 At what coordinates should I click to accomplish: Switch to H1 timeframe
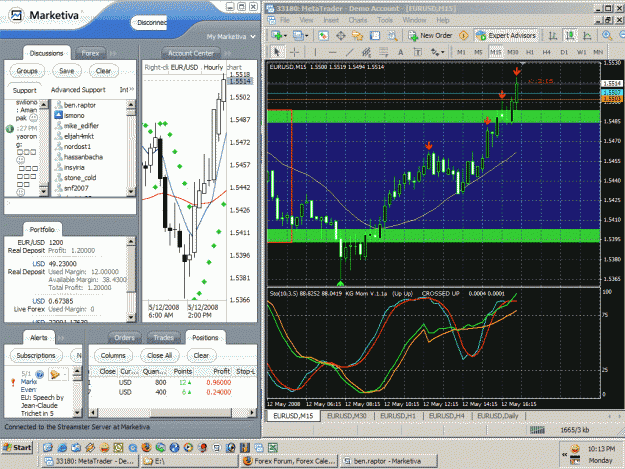click(530, 52)
